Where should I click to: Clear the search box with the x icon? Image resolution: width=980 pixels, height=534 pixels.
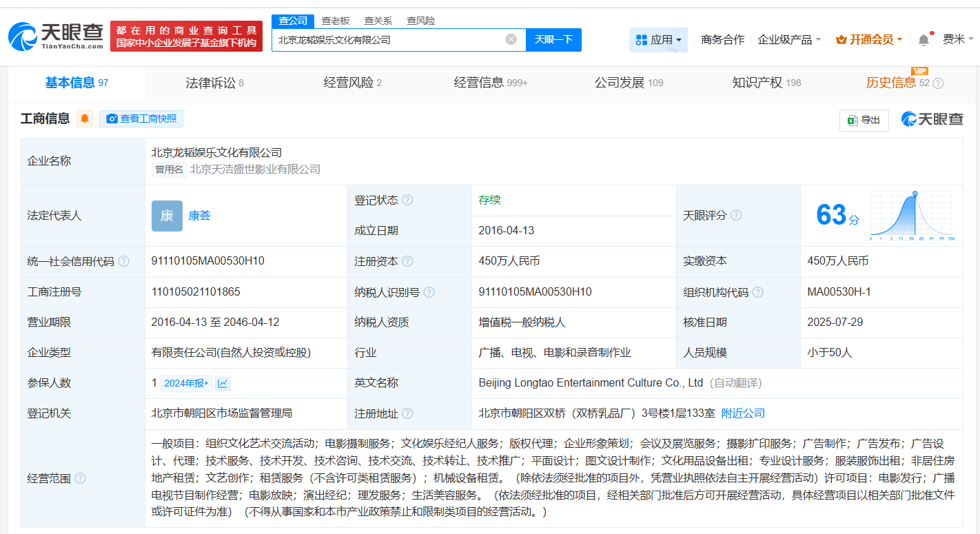[x=510, y=39]
